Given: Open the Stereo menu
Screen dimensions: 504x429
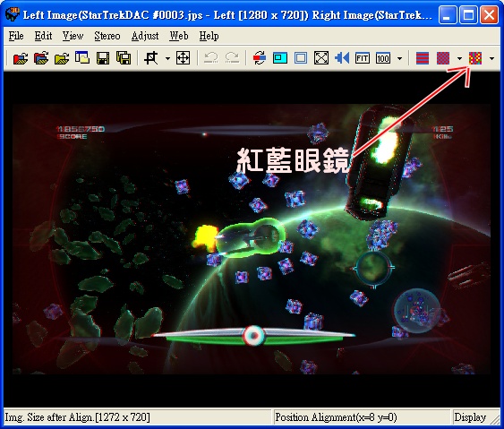Looking at the screenshot, I should click(107, 36).
